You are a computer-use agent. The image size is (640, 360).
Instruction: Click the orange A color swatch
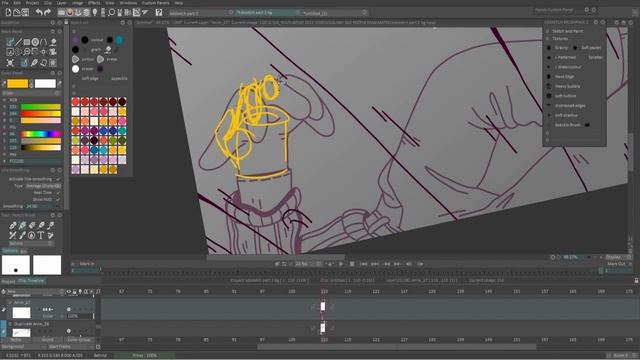pyautogui.click(x=18, y=84)
